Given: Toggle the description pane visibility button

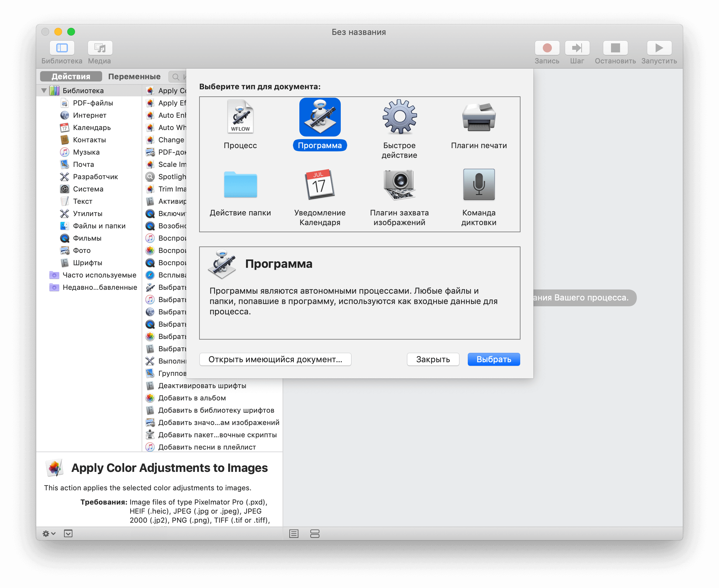Looking at the screenshot, I should [68, 534].
